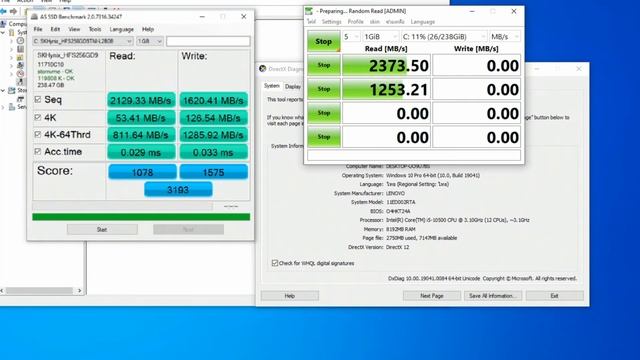Select the Disk Management icon under Storage
Image resolution: width=640 pixels, height=360 pixels.
click(20, 99)
